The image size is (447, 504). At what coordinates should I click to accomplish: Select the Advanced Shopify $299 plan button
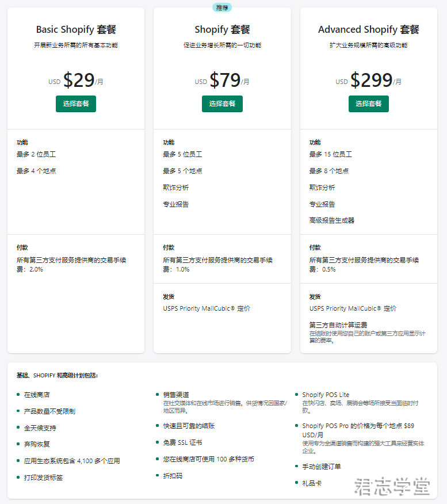tap(369, 104)
